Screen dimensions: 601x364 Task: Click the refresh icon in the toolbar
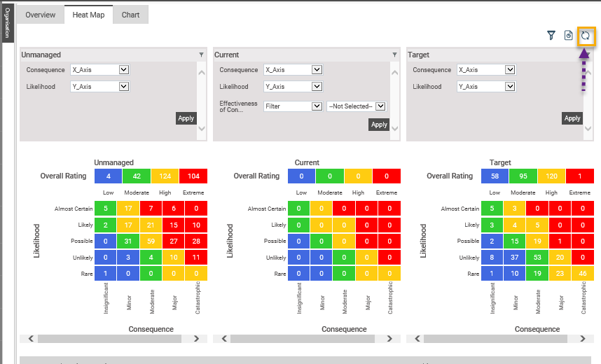[586, 36]
